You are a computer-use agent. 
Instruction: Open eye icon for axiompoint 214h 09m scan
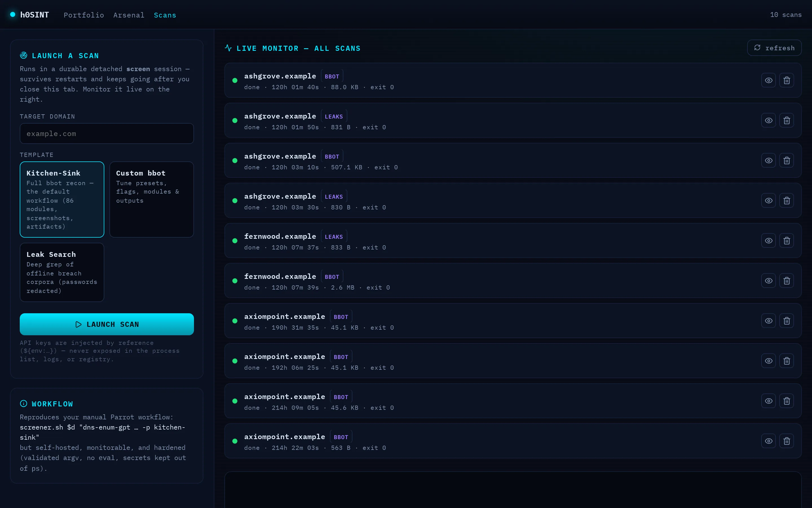[x=768, y=401]
